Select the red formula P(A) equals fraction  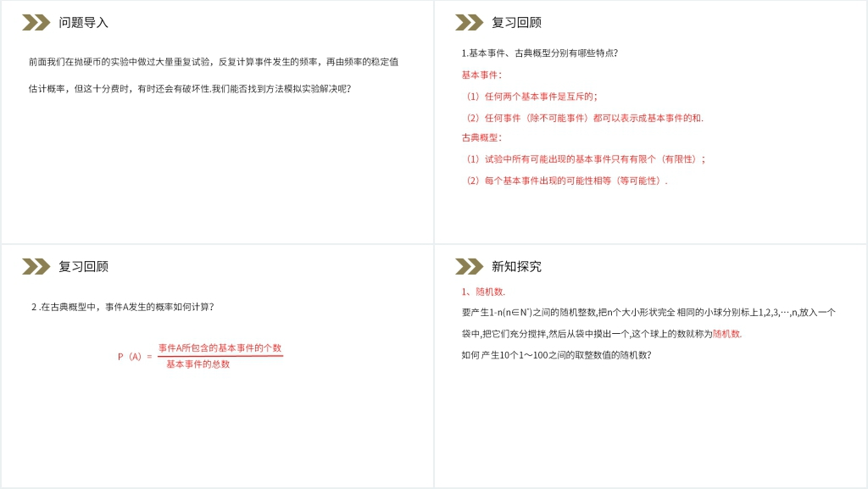203,356
